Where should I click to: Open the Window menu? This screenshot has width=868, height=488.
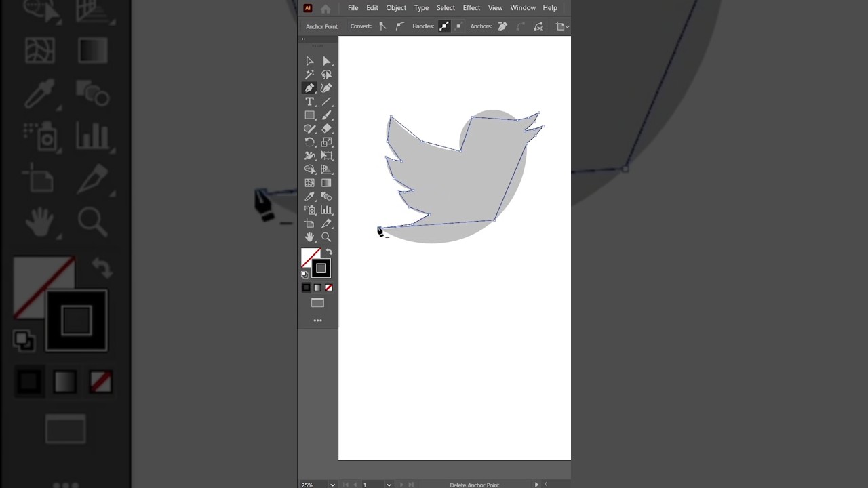point(523,8)
